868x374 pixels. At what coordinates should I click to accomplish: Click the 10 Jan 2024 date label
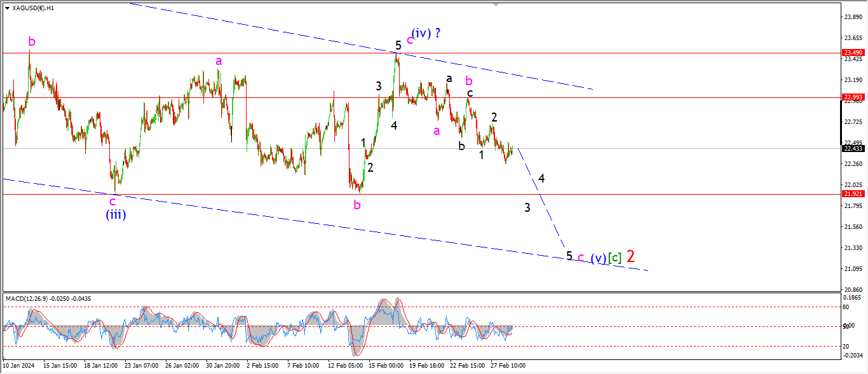tap(17, 366)
